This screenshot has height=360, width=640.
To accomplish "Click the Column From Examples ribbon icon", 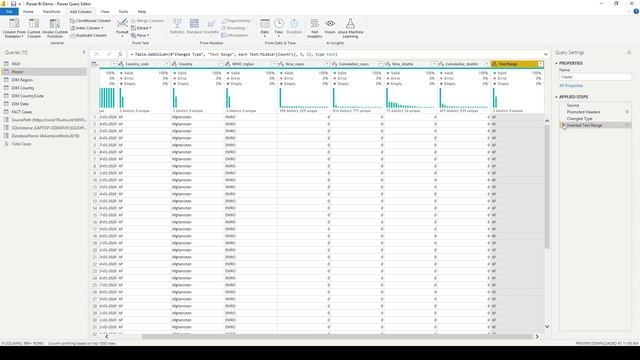I will pos(14,28).
